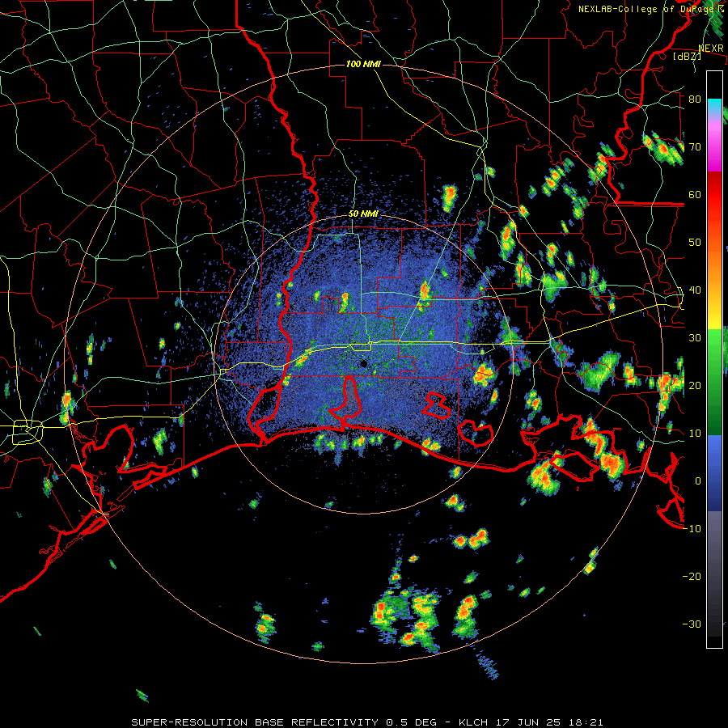728x728 pixels.
Task: Click the 18:21 timestamp in the caption
Action: 587,722
